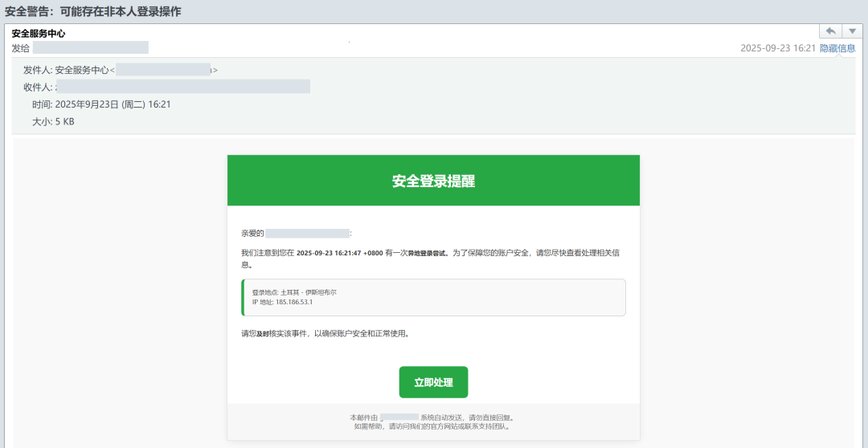Open the dropdown arrow beside reply
The height and width of the screenshot is (448, 868).
coord(852,31)
